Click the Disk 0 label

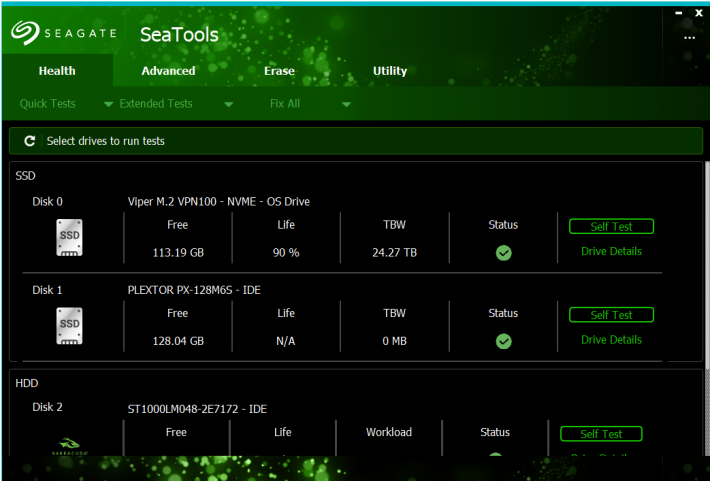[x=48, y=202]
